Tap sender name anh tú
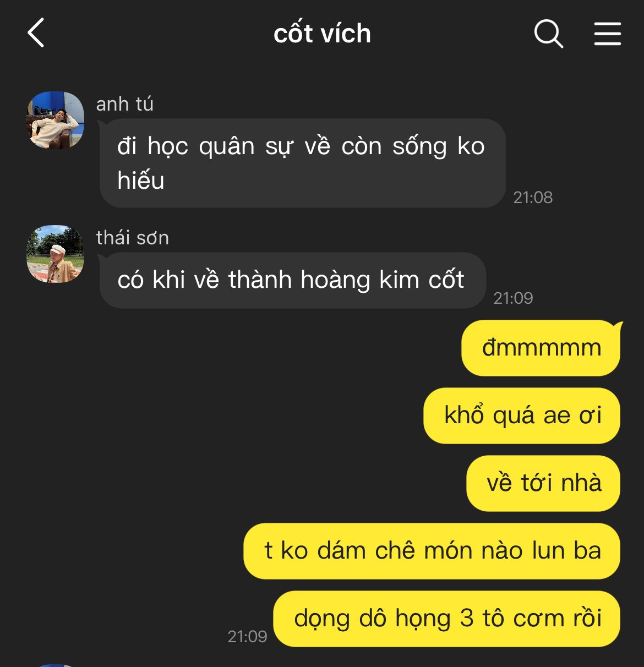The image size is (644, 667). tap(125, 103)
